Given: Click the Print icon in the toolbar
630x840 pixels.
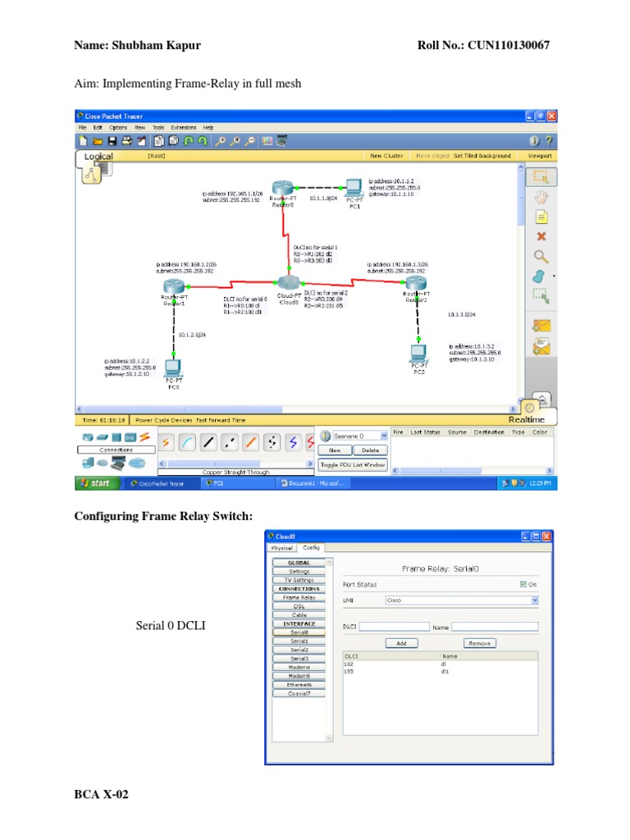Looking at the screenshot, I should tap(127, 141).
